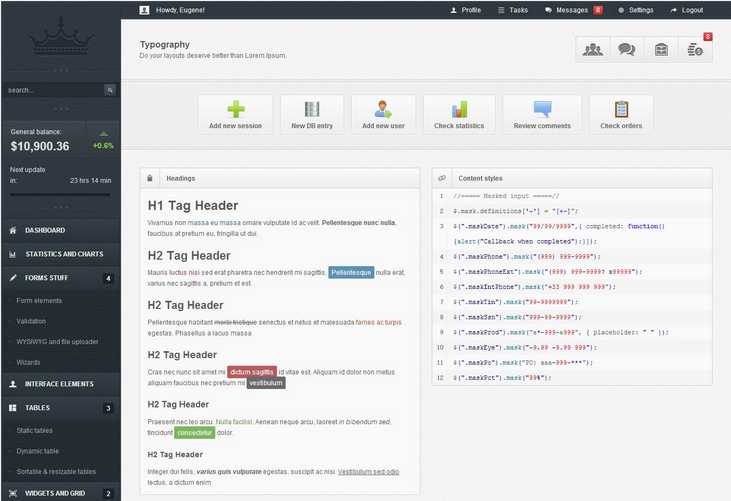Click the users group icon button

click(593, 49)
